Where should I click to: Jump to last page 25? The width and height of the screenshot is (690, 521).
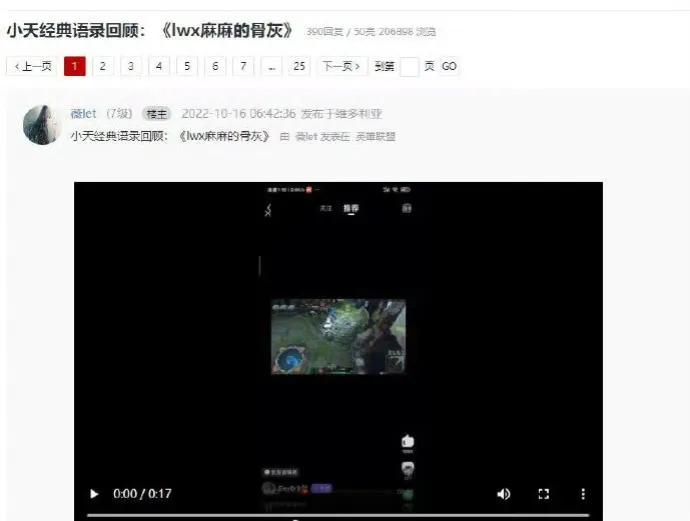pos(299,66)
